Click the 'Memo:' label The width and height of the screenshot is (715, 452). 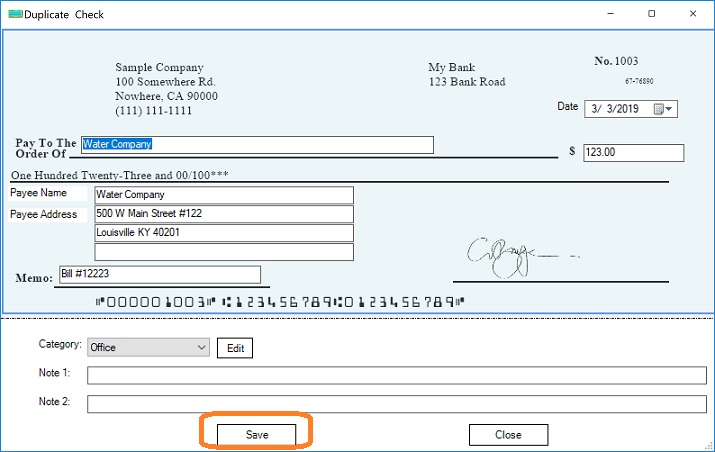[34, 278]
